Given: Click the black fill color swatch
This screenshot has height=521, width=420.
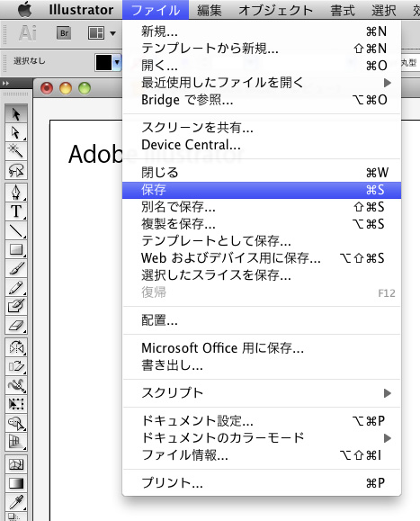Looking at the screenshot, I should (x=104, y=62).
